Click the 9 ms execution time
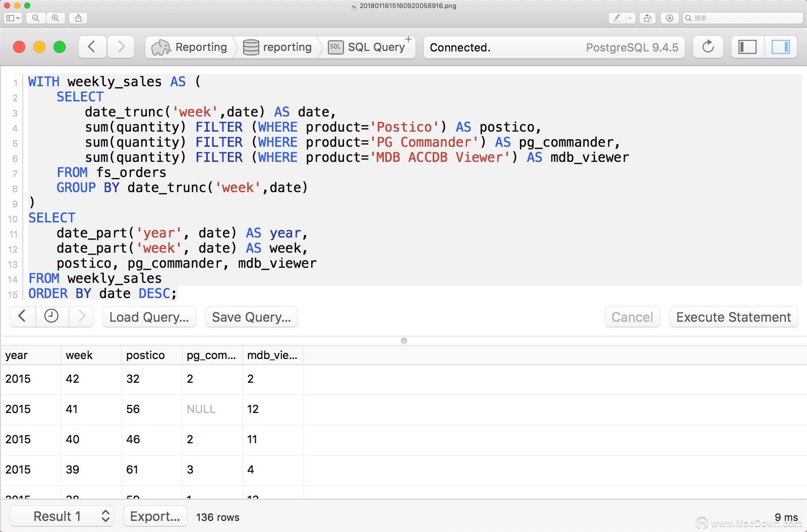Screen dimensions: 807x532 (x=786, y=517)
